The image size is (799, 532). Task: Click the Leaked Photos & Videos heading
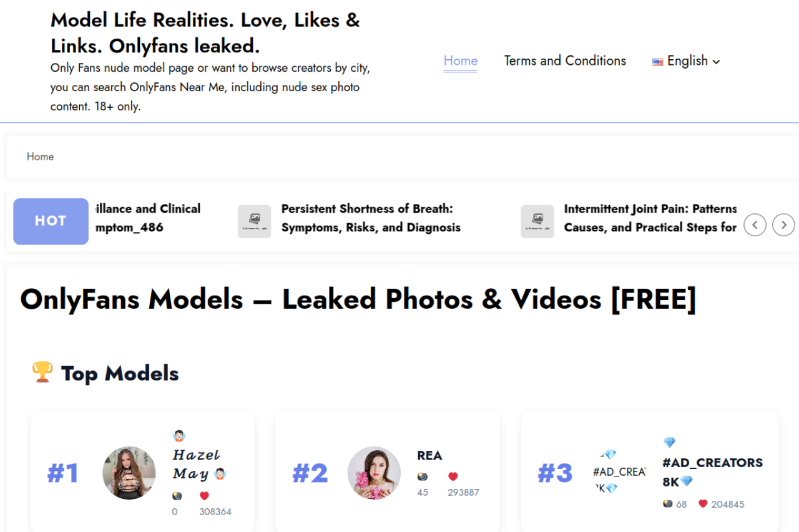click(358, 299)
